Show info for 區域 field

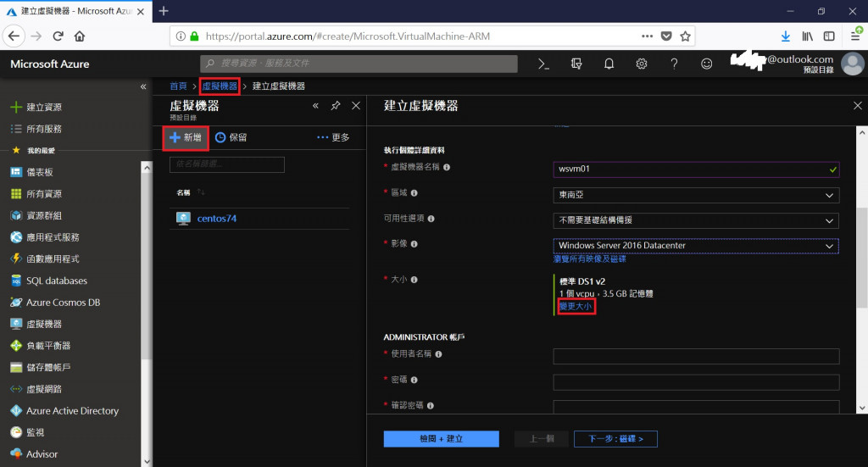coord(414,193)
